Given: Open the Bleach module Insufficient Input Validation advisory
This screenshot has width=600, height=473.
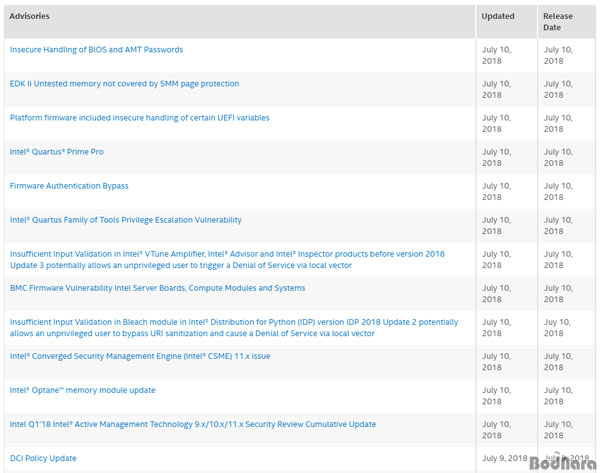Looking at the screenshot, I should tap(234, 328).
